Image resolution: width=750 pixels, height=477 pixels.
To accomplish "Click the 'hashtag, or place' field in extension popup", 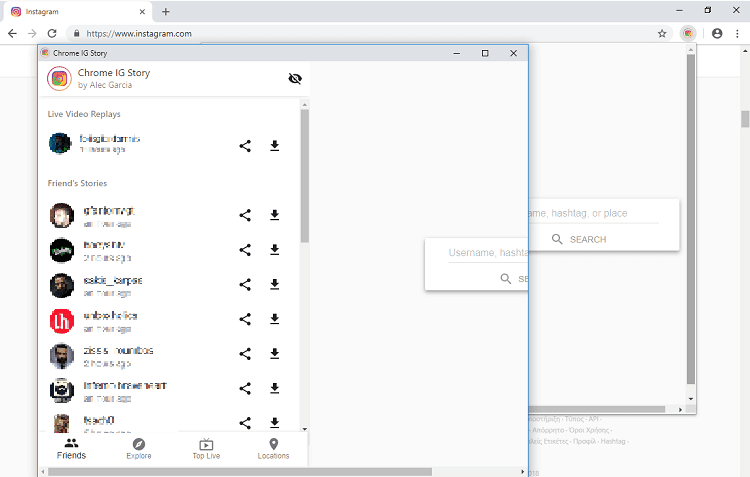I will coord(594,213).
